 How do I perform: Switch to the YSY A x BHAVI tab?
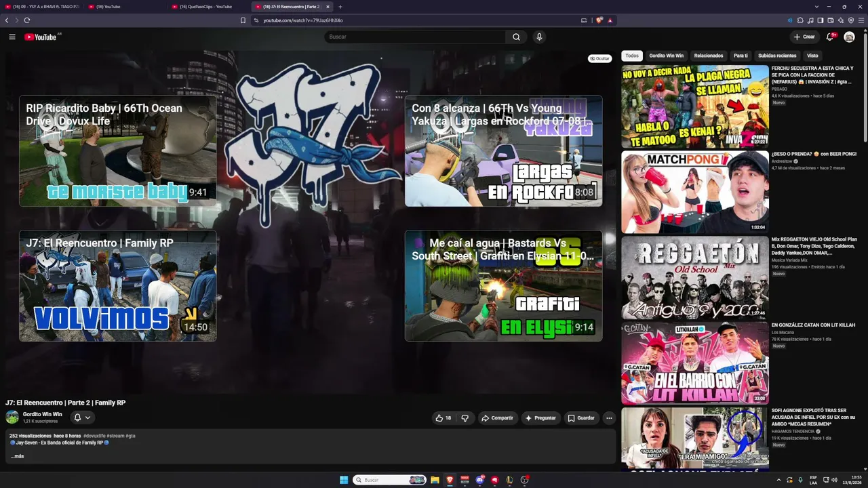point(42,7)
